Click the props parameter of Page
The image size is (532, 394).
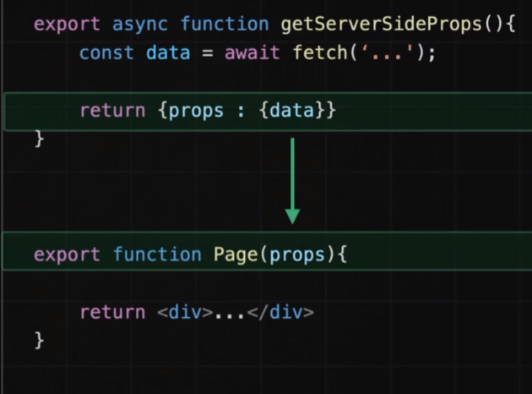click(297, 255)
